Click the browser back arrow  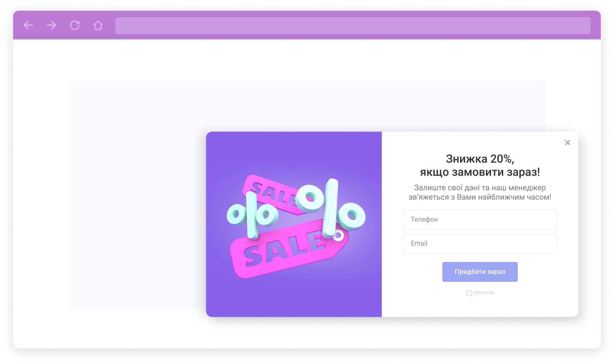[x=28, y=25]
